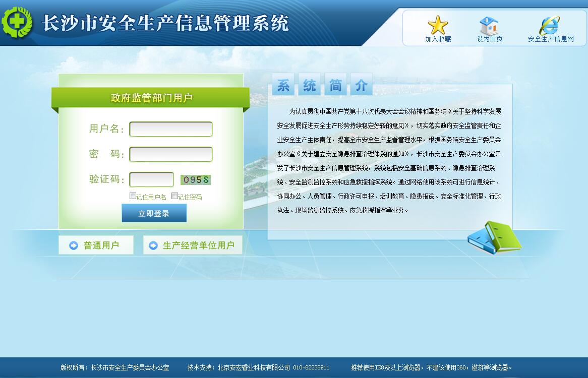Open the IE icon for 安全生产信息网

click(x=550, y=25)
